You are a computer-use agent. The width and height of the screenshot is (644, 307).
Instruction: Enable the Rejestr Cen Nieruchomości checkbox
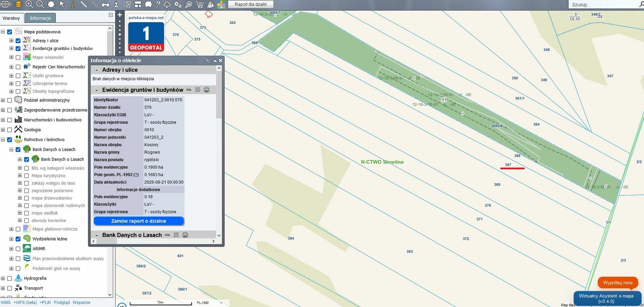pyautogui.click(x=18, y=67)
